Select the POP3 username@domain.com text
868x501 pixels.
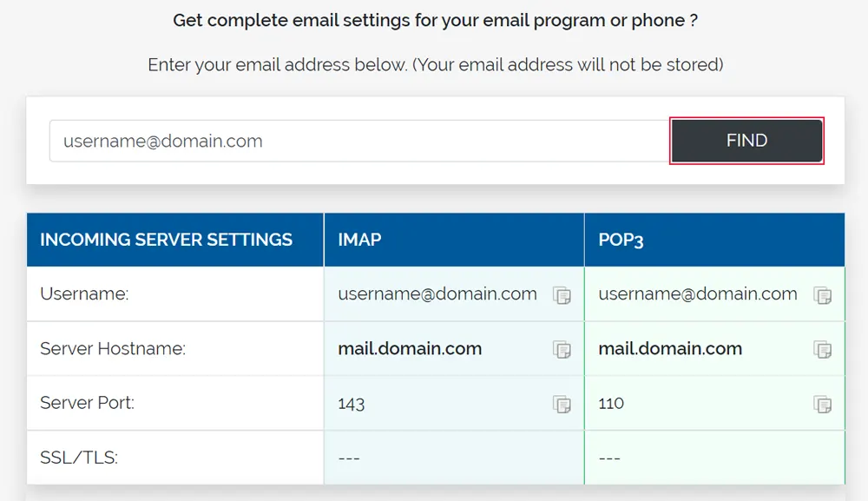click(x=698, y=294)
